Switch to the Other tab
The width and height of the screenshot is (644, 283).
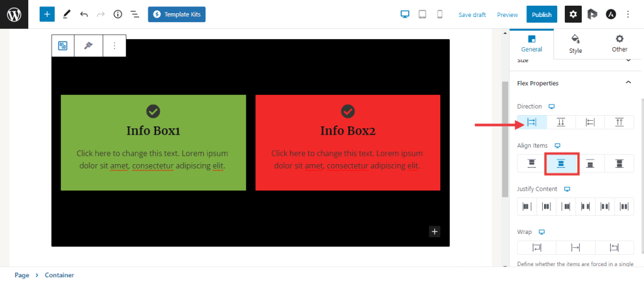pyautogui.click(x=619, y=43)
